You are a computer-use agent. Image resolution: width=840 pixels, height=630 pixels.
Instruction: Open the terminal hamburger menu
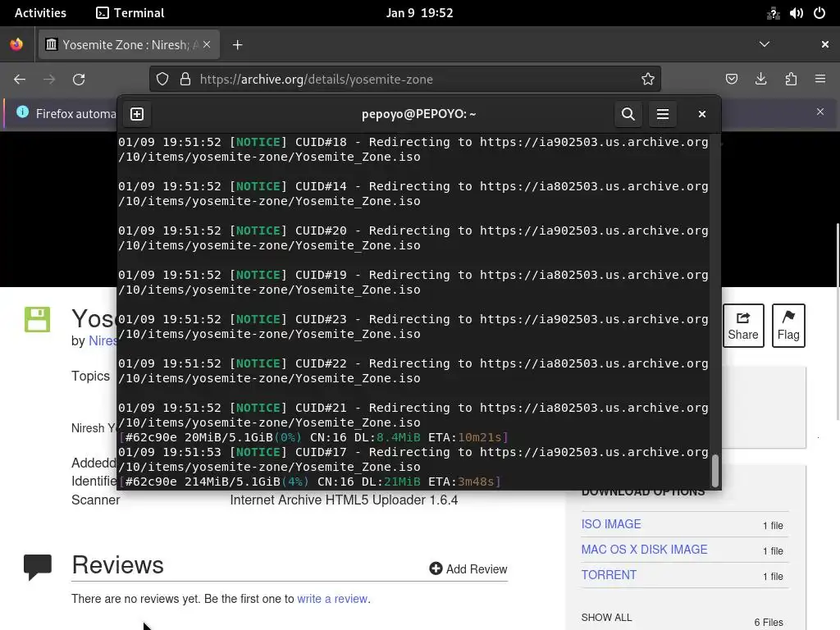663,114
